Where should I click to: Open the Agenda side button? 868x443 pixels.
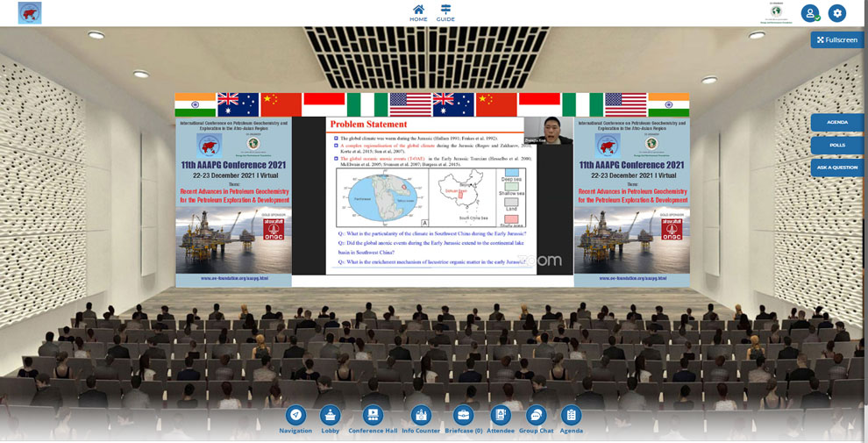point(837,123)
